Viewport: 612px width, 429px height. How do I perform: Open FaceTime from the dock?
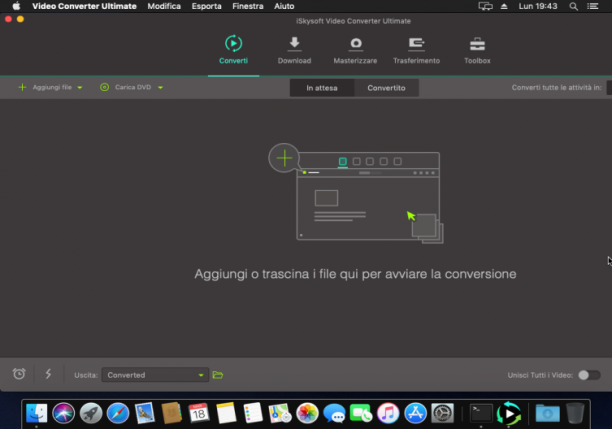tap(361, 413)
